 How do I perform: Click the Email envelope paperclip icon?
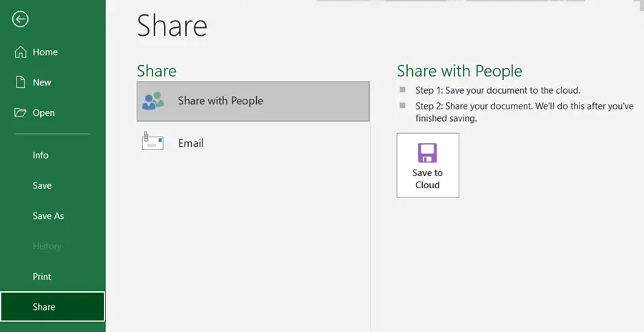(x=152, y=141)
